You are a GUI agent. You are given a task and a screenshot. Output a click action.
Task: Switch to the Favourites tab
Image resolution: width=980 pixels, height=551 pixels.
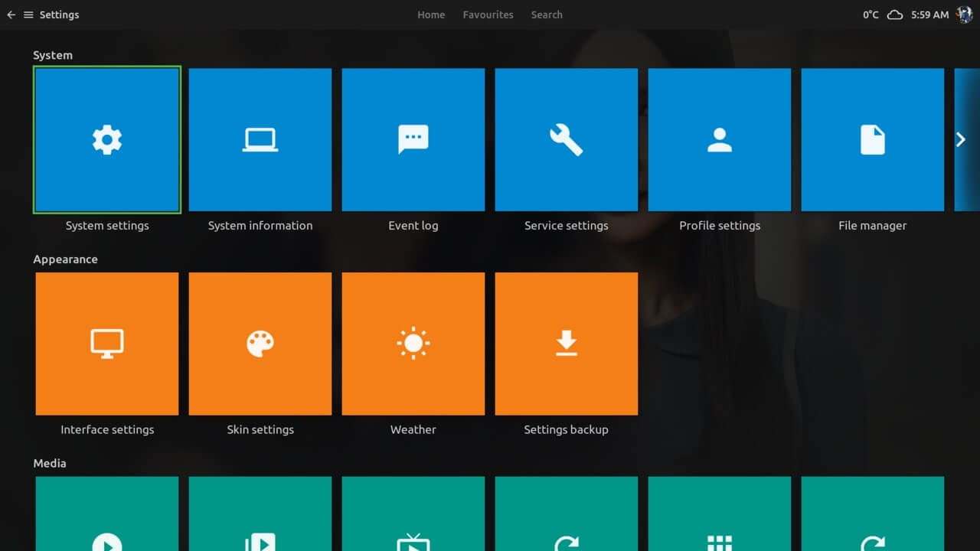(488, 15)
